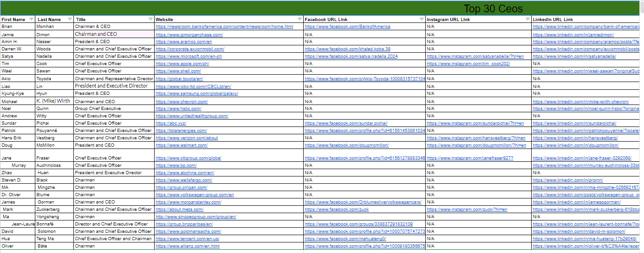
Task: Open the volkswagen-group.com link
Action: (x=194, y=195)
